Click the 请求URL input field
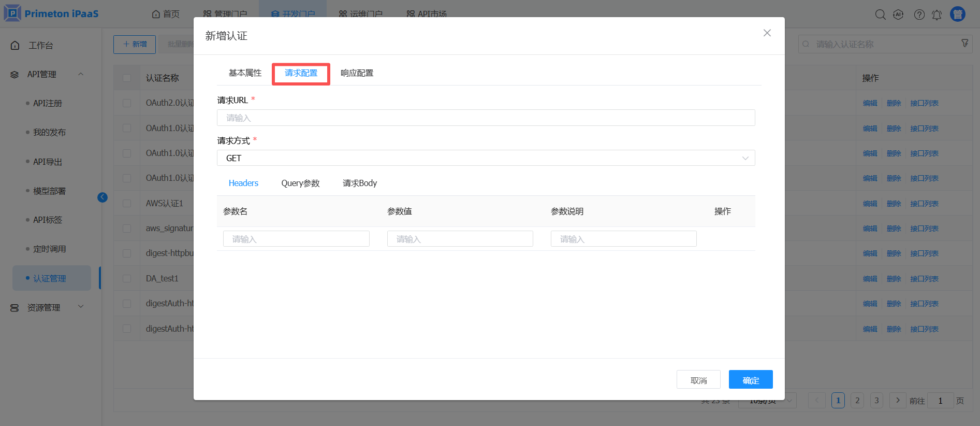Image resolution: width=980 pixels, height=426 pixels. pyautogui.click(x=485, y=118)
